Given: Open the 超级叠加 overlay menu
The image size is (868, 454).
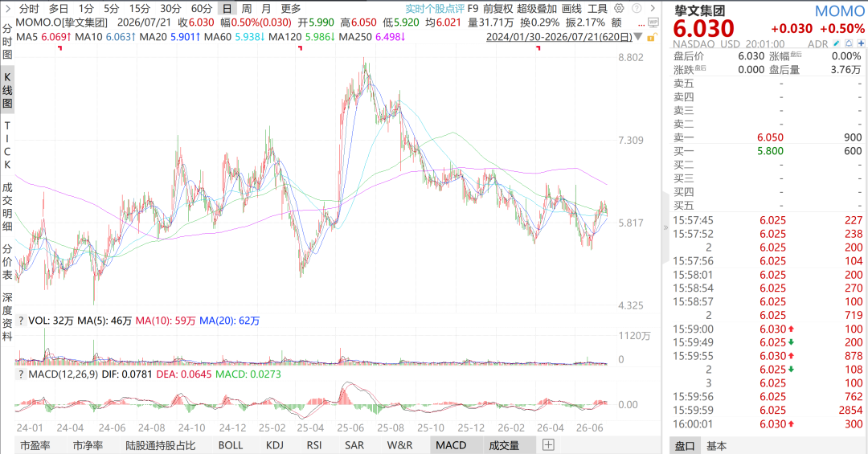Looking at the screenshot, I should point(537,8).
